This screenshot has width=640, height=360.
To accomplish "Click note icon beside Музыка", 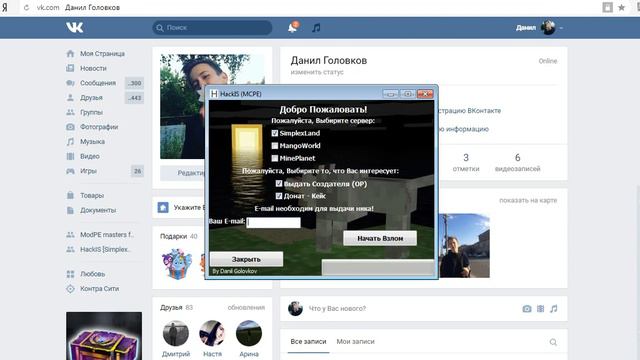I will 70,142.
